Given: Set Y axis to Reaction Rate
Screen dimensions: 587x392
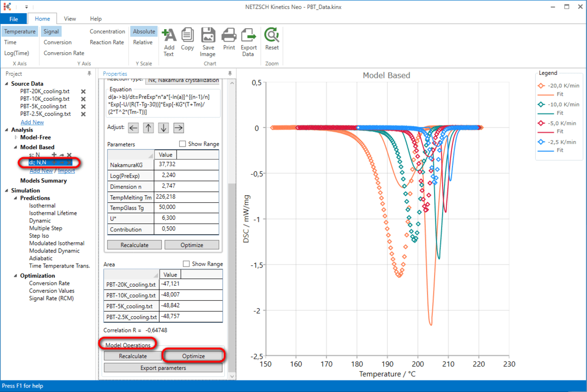Looking at the screenshot, I should click(x=107, y=42).
